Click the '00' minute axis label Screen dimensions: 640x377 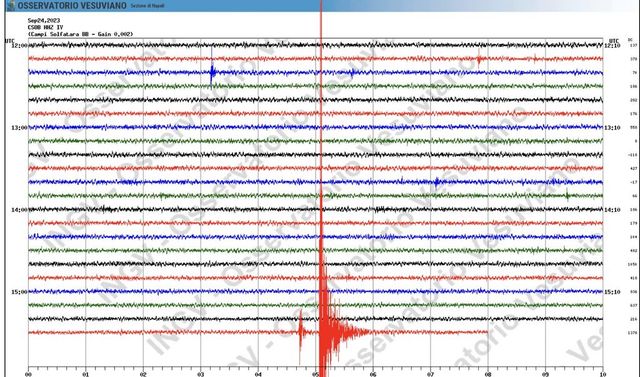tap(28, 374)
